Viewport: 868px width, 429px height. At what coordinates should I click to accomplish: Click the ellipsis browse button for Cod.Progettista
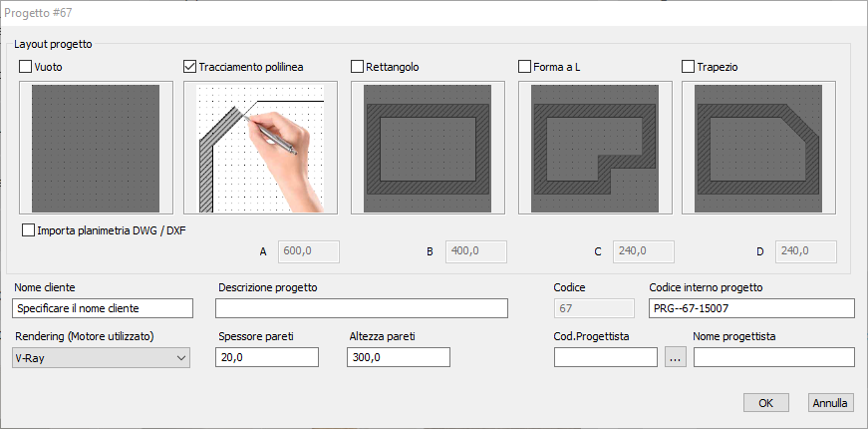pos(676,357)
